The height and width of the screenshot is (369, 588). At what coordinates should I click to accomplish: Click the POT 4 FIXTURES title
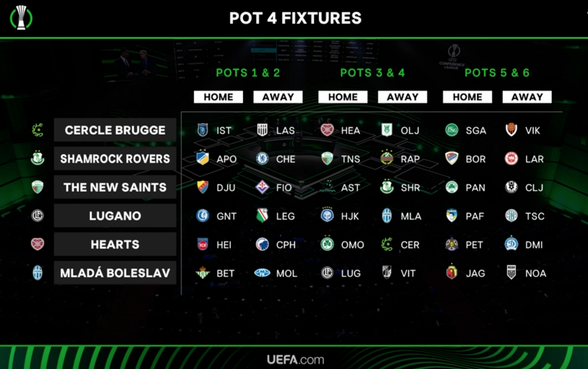click(x=295, y=18)
